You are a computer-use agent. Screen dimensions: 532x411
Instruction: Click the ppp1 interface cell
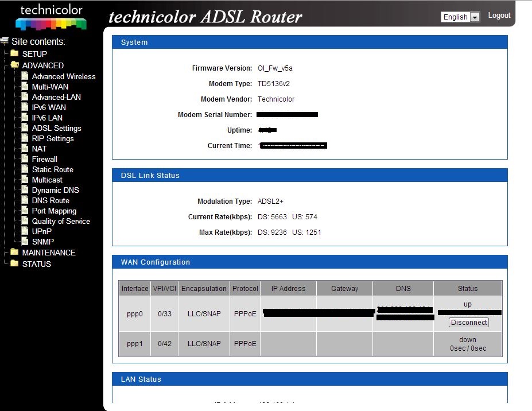[135, 344]
